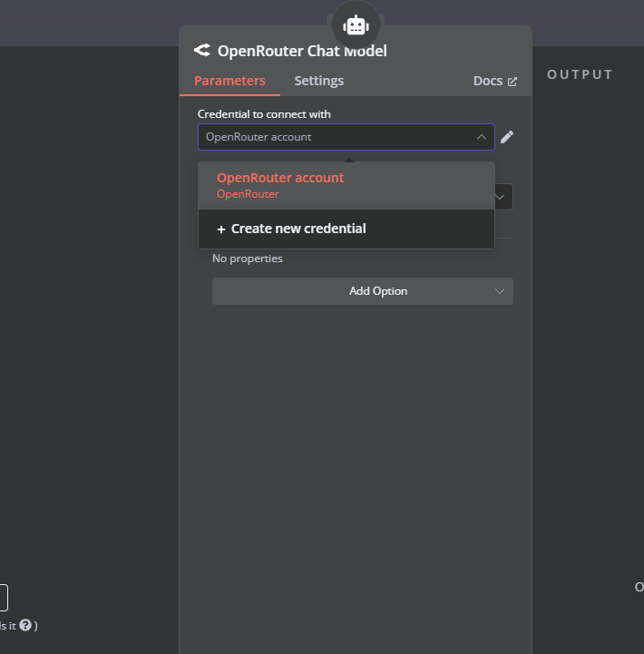The image size is (644, 654).
Task: Collapse the credential dropdown chevron
Action: coord(482,137)
